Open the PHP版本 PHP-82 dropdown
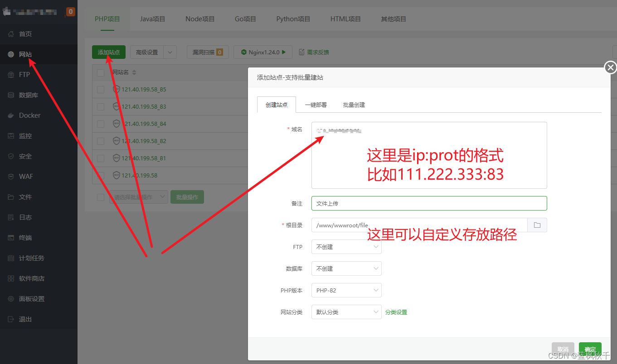The width and height of the screenshot is (617, 364). tap(346, 290)
